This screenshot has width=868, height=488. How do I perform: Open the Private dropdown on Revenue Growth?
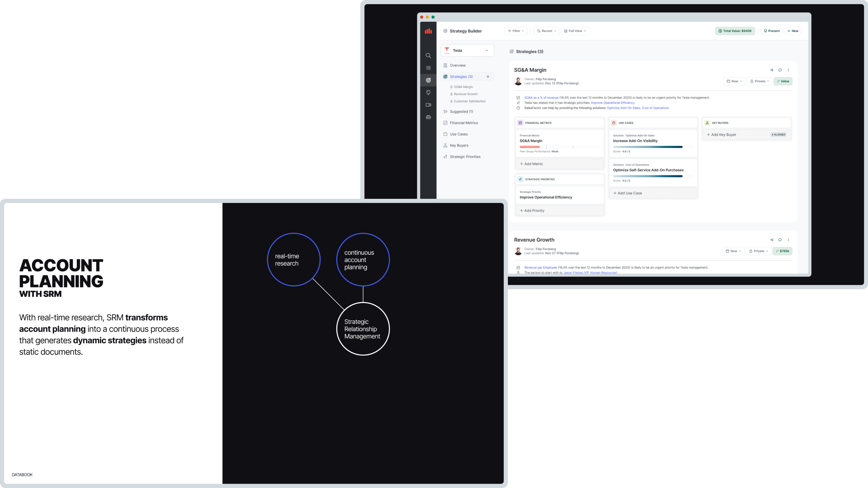[759, 251]
